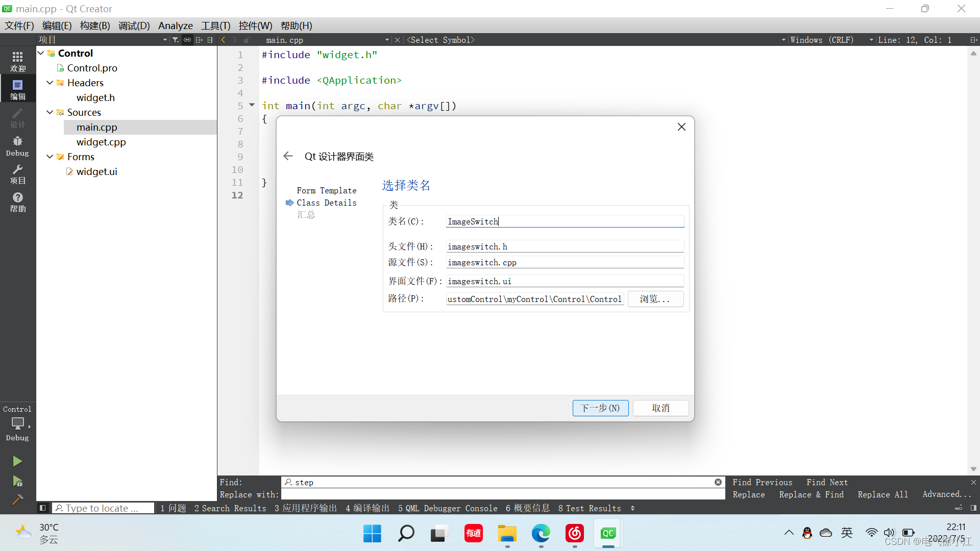The image size is (980, 551).
Task: Open search options magnifier in Find field
Action: pos(288,482)
